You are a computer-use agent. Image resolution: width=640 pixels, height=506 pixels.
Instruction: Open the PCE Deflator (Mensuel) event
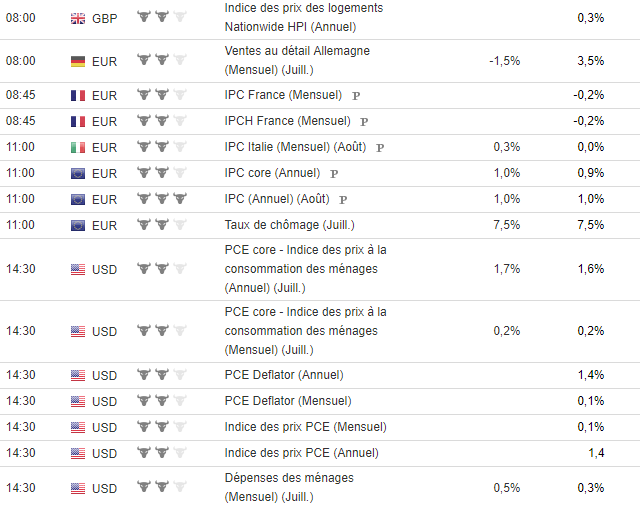tap(288, 401)
